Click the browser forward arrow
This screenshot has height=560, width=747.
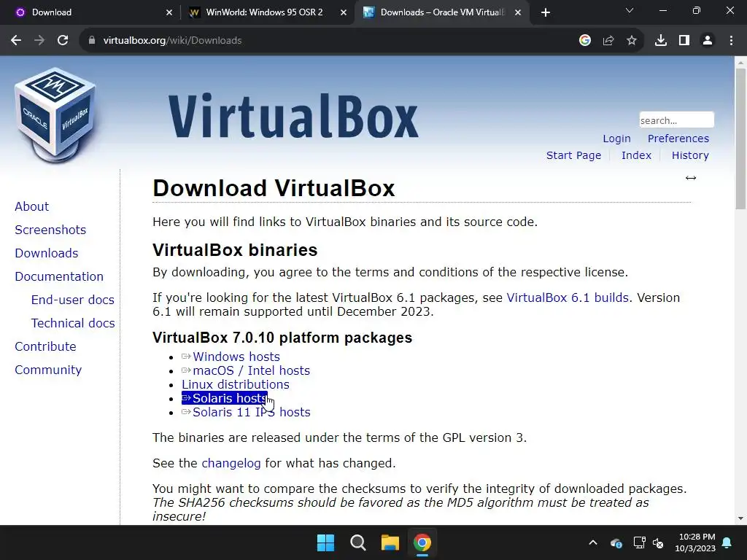39,41
